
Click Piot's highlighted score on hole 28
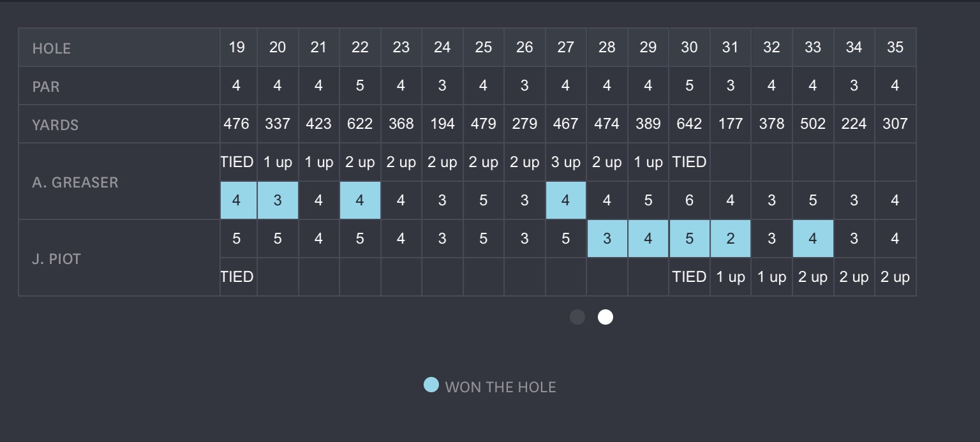(607, 239)
